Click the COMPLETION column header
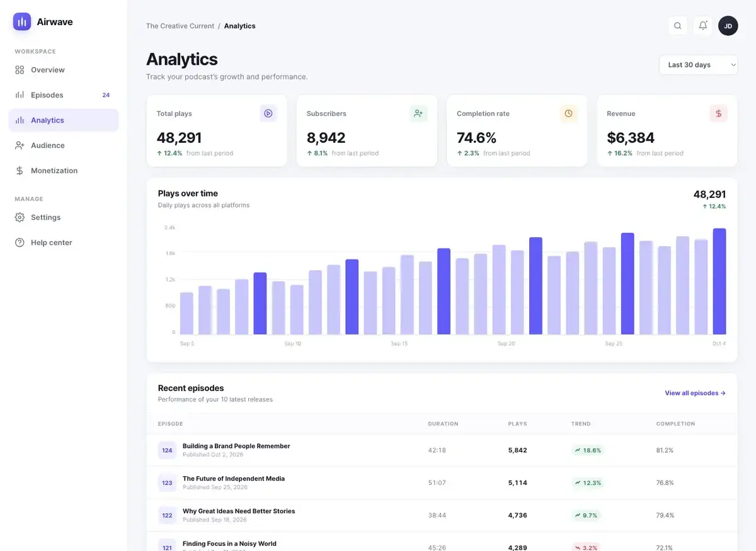The width and height of the screenshot is (756, 551). point(675,424)
